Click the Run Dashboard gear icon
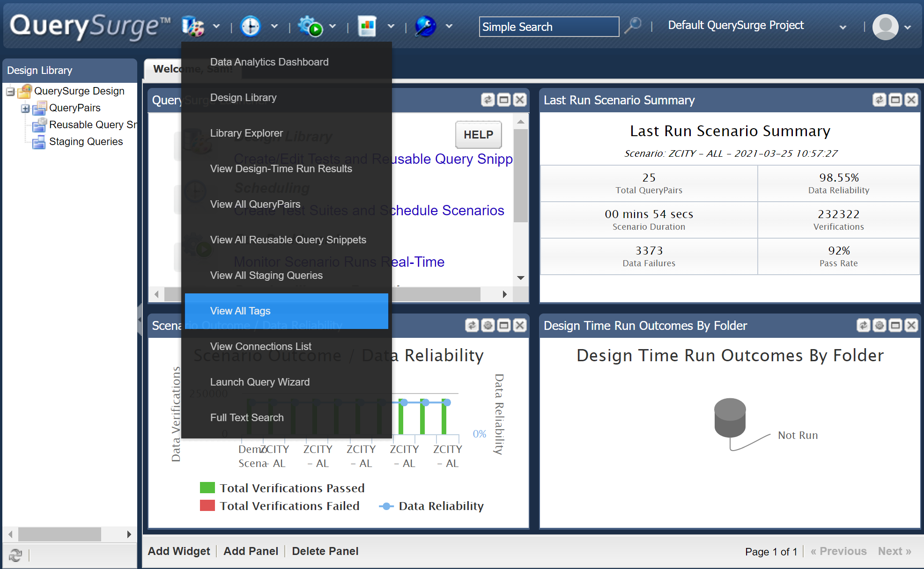 click(310, 26)
